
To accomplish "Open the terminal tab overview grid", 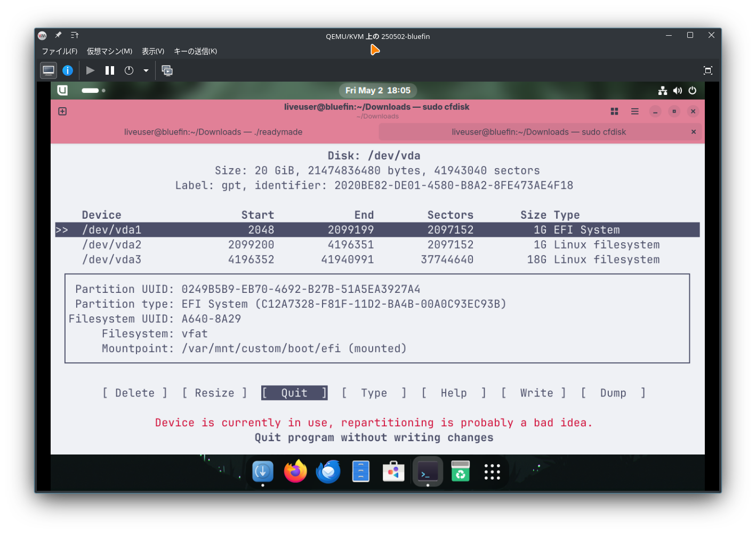I will (x=614, y=111).
